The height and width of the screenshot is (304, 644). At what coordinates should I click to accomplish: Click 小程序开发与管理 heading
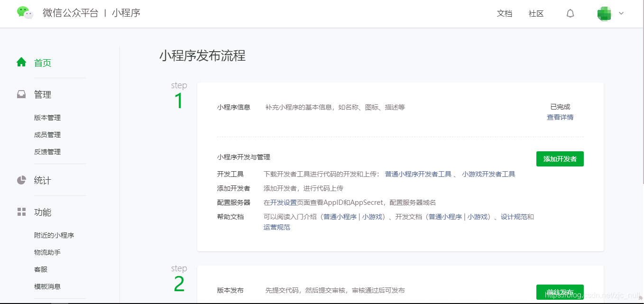(244, 157)
